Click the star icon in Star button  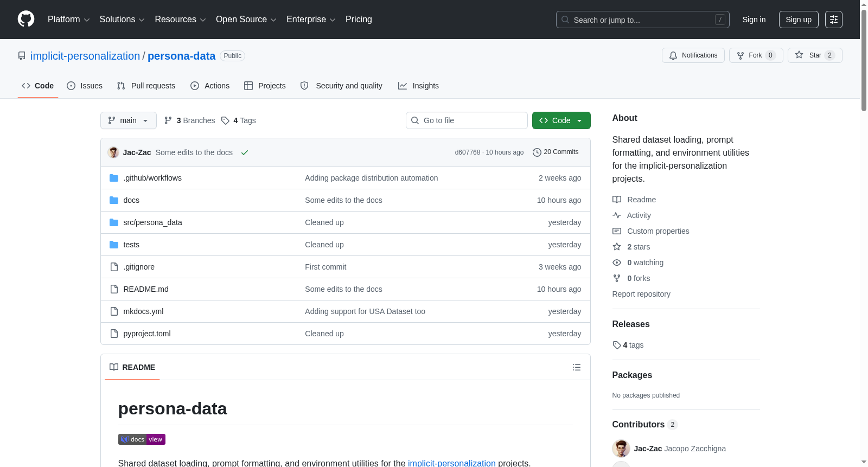[799, 55]
